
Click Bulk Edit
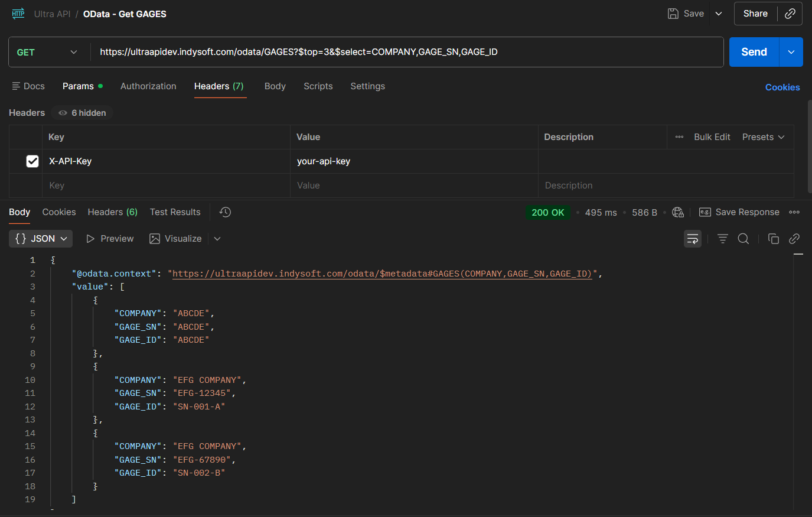click(712, 137)
